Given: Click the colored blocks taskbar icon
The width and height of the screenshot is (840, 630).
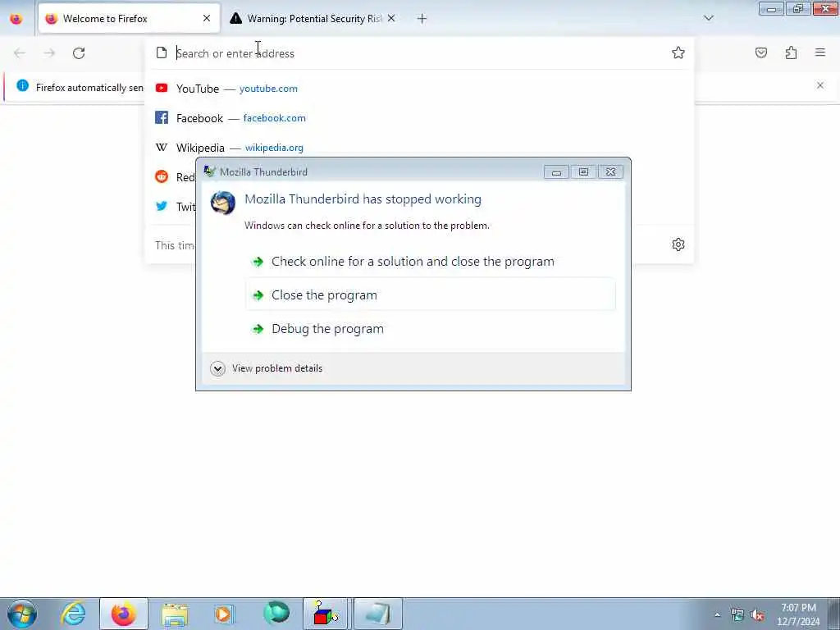Looking at the screenshot, I should (326, 614).
